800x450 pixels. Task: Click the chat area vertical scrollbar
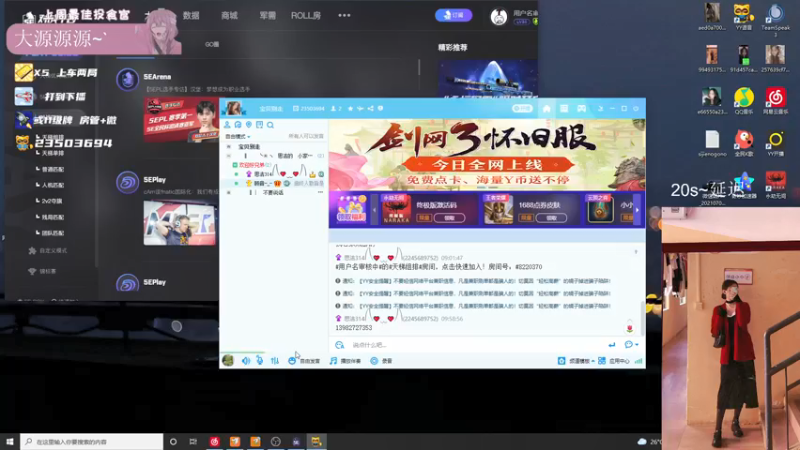tap(642, 318)
